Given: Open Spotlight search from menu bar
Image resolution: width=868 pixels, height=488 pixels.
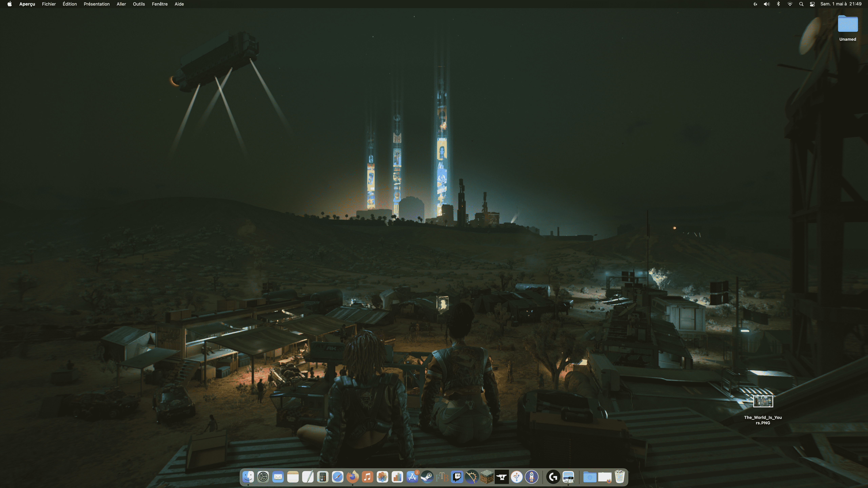Looking at the screenshot, I should 801,4.
